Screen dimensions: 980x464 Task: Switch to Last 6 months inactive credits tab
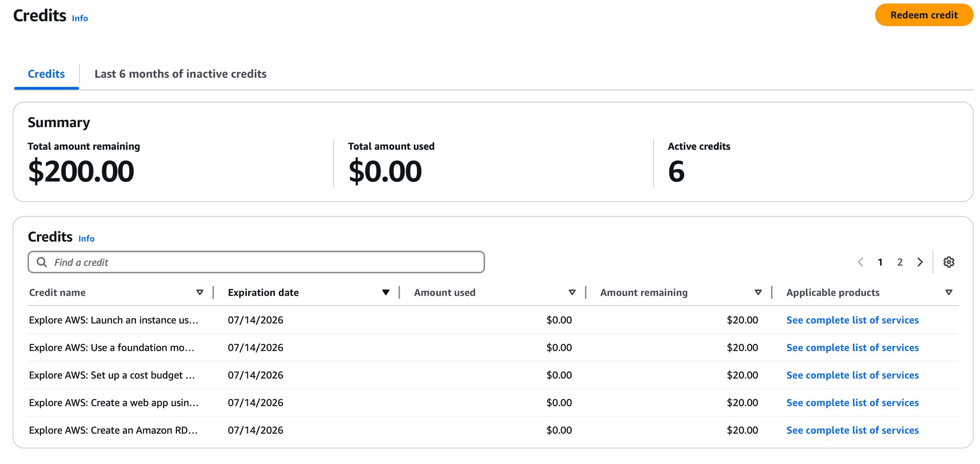[180, 74]
